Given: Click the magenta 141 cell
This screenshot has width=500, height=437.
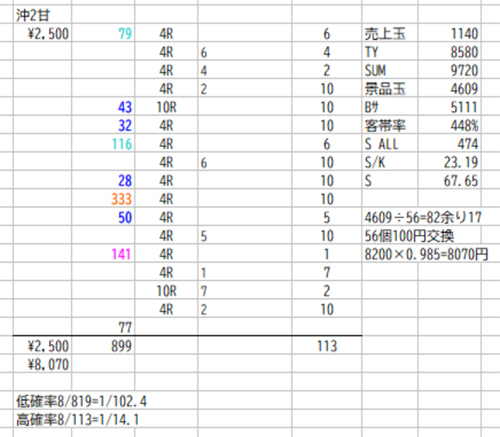Looking at the screenshot, I should click(121, 254).
